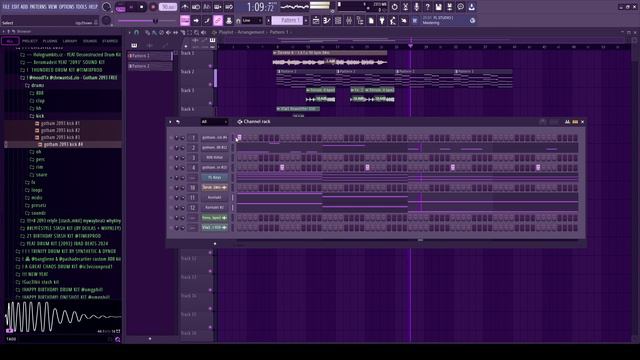Mute channel 4 in the Channel rack

pos(171,168)
